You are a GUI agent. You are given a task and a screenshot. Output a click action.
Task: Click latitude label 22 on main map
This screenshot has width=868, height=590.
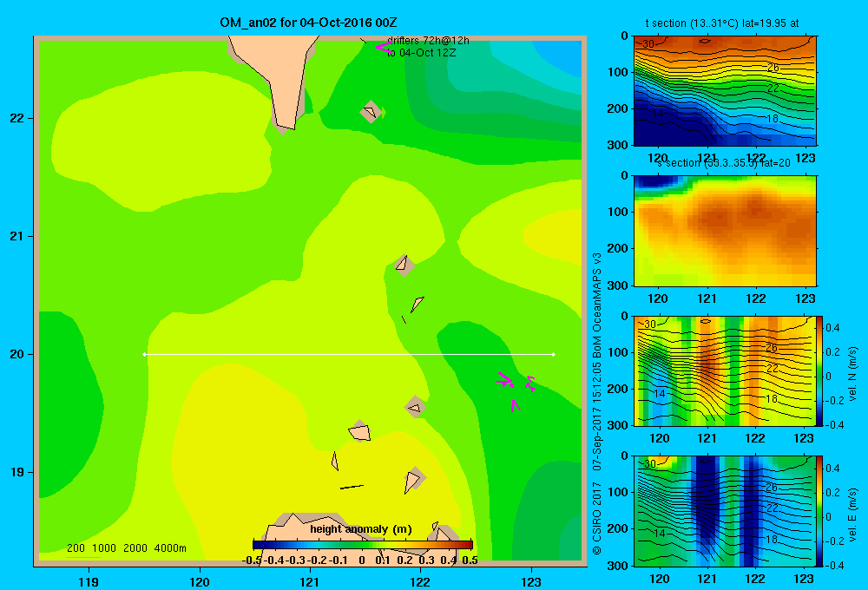click(x=17, y=118)
